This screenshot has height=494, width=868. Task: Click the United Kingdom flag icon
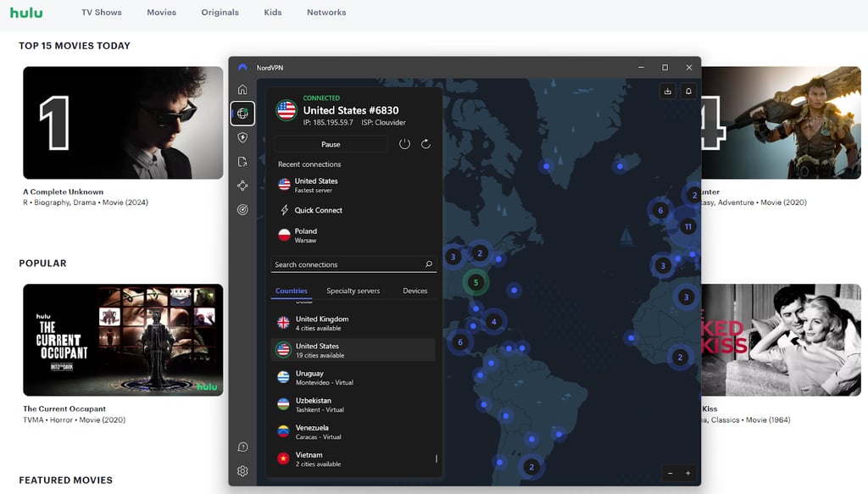pos(283,323)
